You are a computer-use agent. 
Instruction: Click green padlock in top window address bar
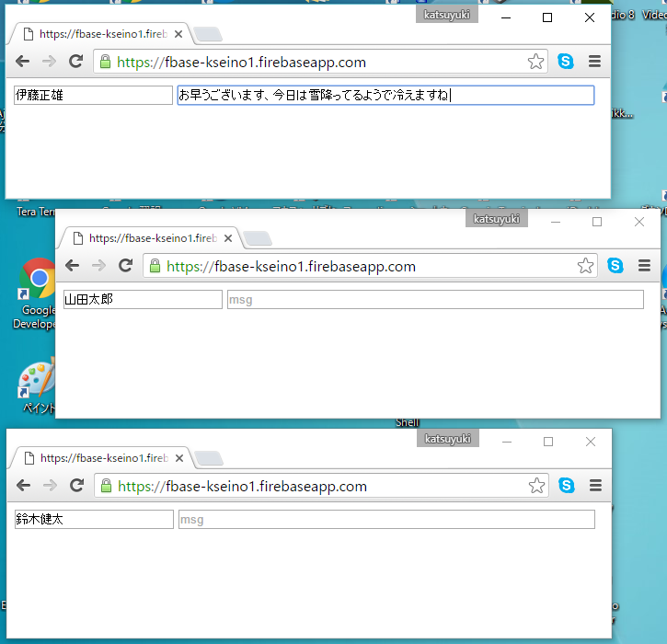[105, 62]
